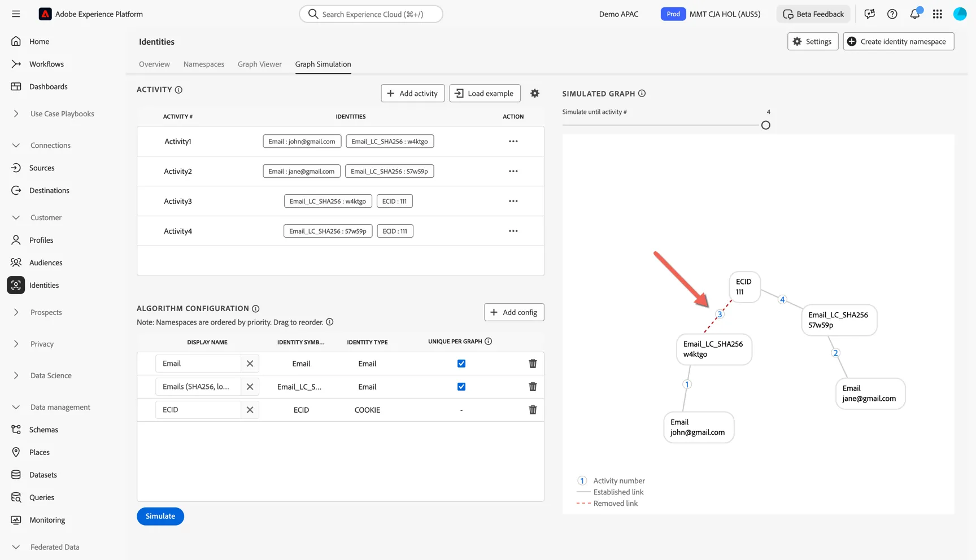This screenshot has height=560, width=976.
Task: Open the Activity1 more actions menu
Action: coord(513,141)
